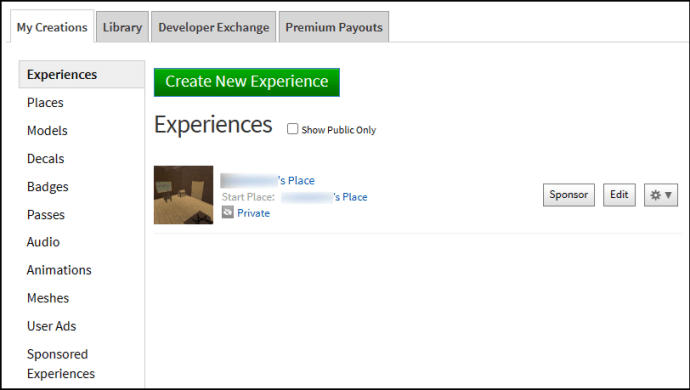Select User Ads in the sidebar

pyautogui.click(x=51, y=326)
